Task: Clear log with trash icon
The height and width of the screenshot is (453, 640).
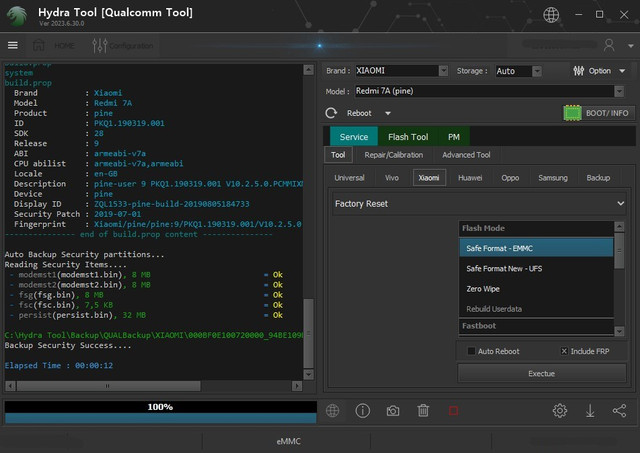Action: pos(423,411)
